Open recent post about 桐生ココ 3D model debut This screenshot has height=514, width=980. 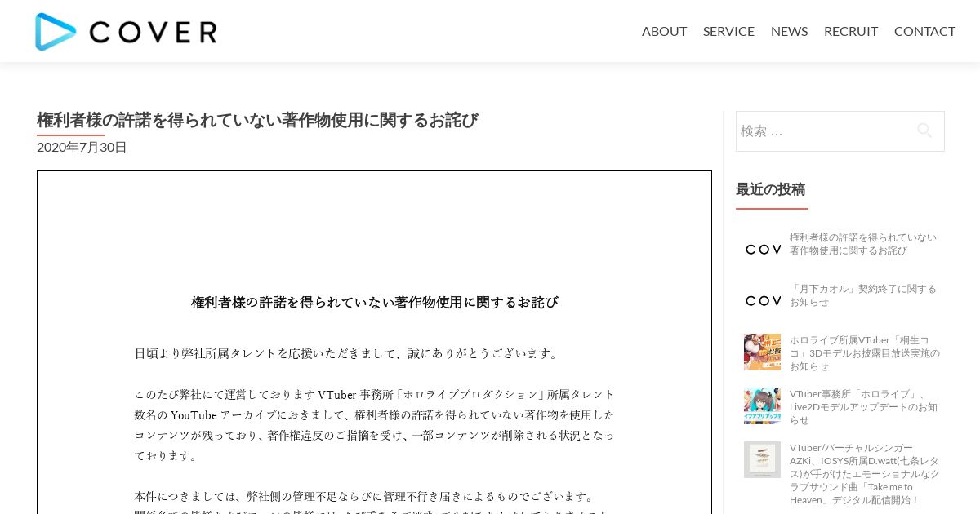point(865,353)
